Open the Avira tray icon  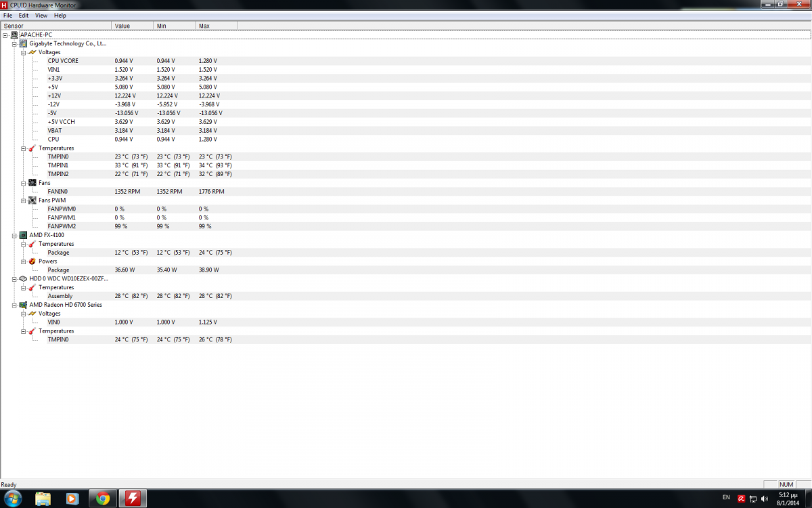742,499
